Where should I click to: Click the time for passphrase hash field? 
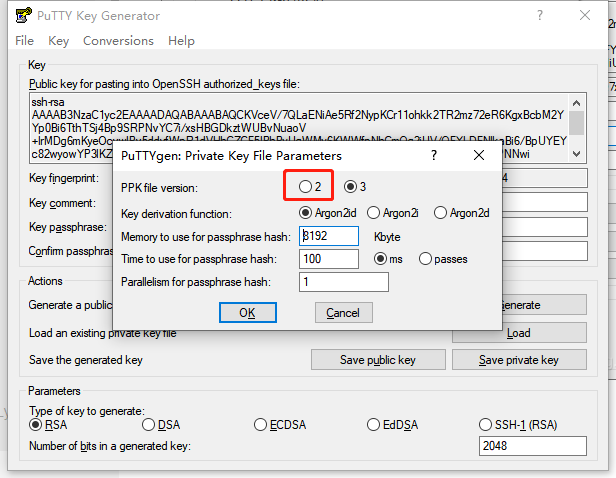point(329,259)
